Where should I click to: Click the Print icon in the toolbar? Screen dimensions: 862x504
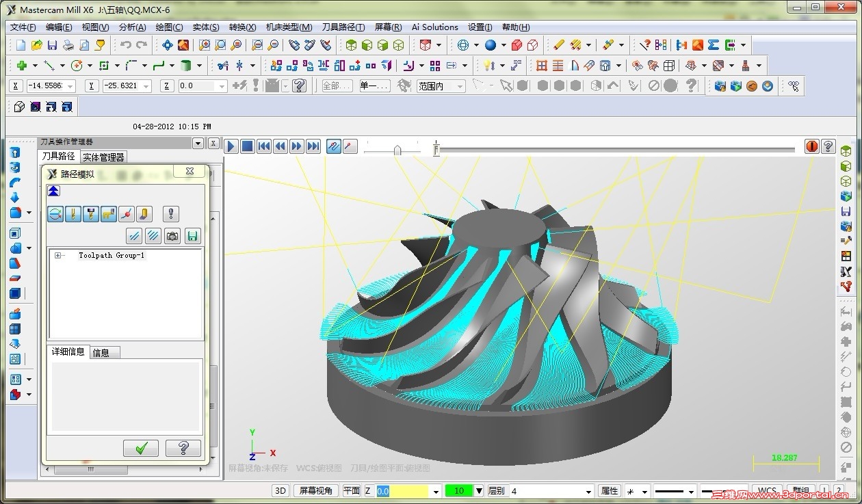click(x=68, y=45)
